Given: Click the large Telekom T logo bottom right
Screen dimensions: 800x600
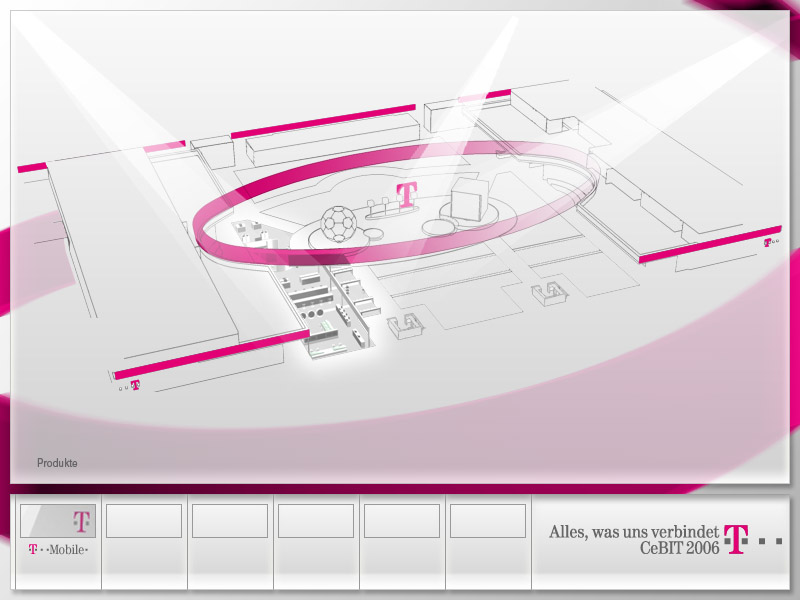Looking at the screenshot, I should 737,540.
